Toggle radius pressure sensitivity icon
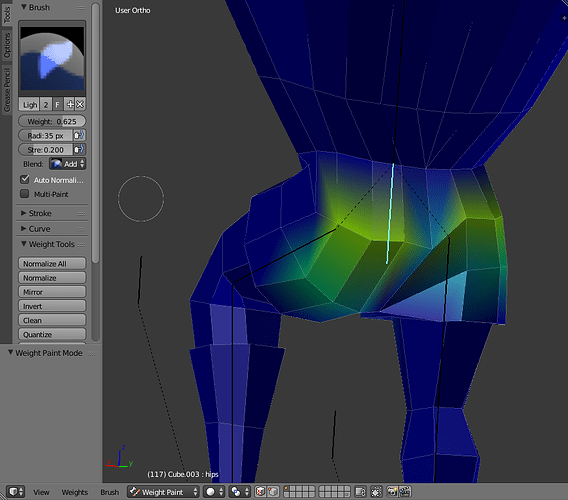 tap(79, 136)
